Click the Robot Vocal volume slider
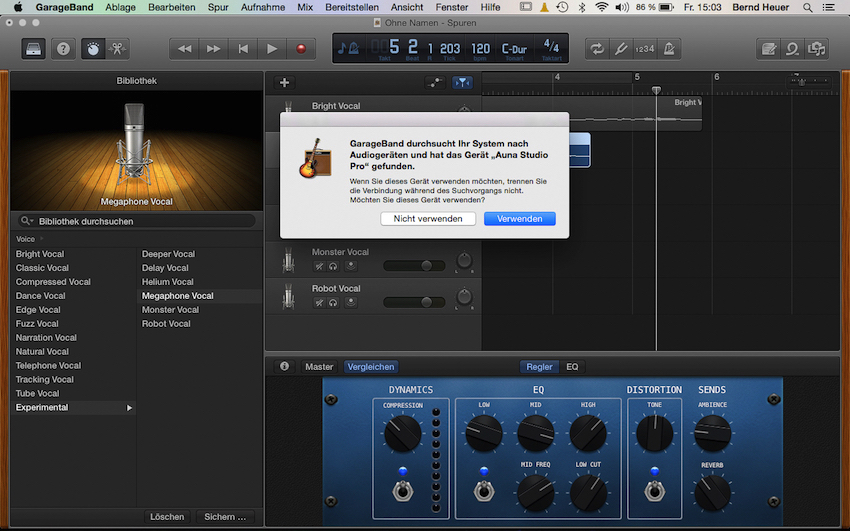The image size is (850, 531). point(414,302)
